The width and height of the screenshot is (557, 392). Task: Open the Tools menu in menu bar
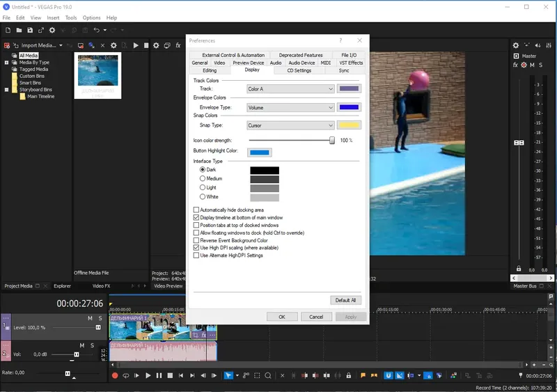point(71,17)
